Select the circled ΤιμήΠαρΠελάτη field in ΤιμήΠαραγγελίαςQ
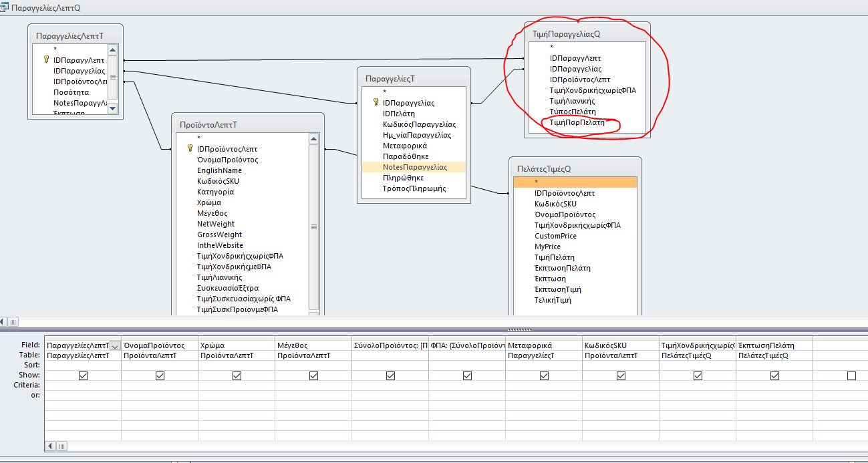 point(578,123)
